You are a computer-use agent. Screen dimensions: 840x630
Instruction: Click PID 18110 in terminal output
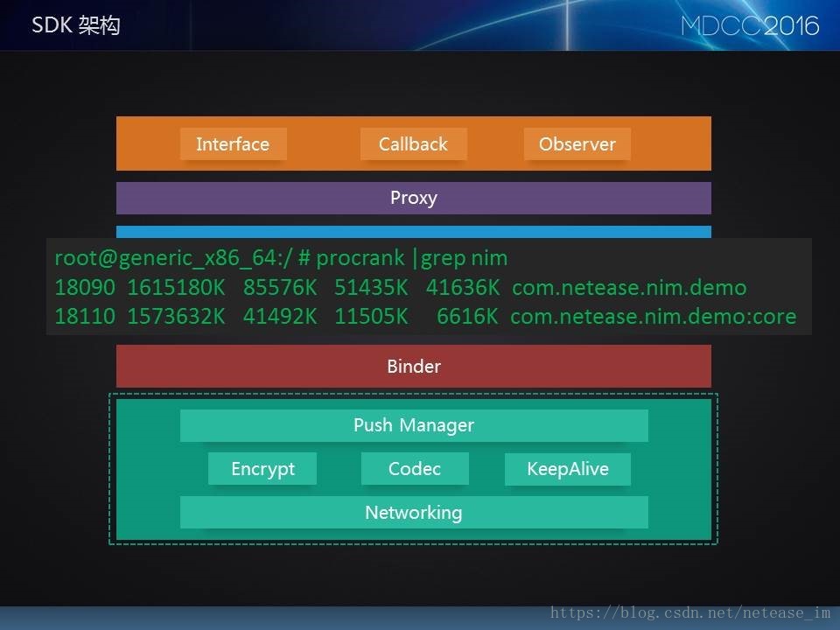(85, 316)
